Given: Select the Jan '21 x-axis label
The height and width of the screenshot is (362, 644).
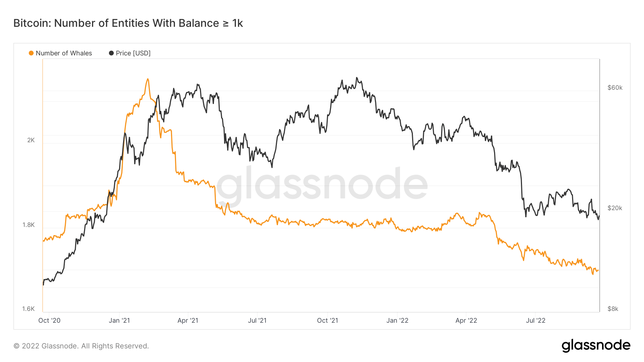Looking at the screenshot, I should (119, 321).
